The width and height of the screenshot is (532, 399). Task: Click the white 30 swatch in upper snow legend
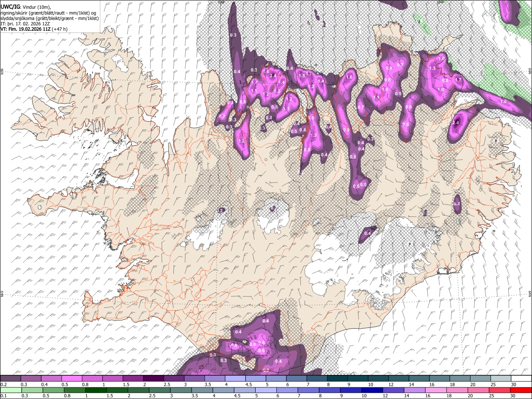point(521,379)
